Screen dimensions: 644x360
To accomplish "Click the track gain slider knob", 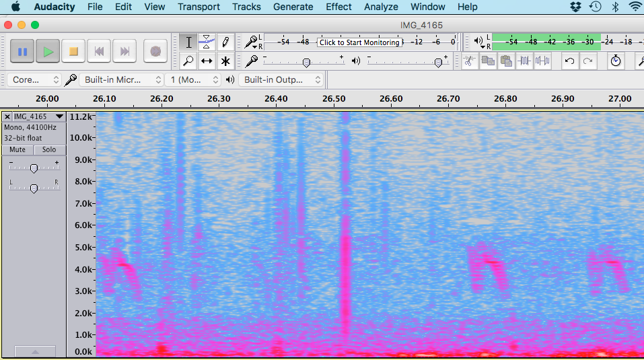I will [x=34, y=168].
